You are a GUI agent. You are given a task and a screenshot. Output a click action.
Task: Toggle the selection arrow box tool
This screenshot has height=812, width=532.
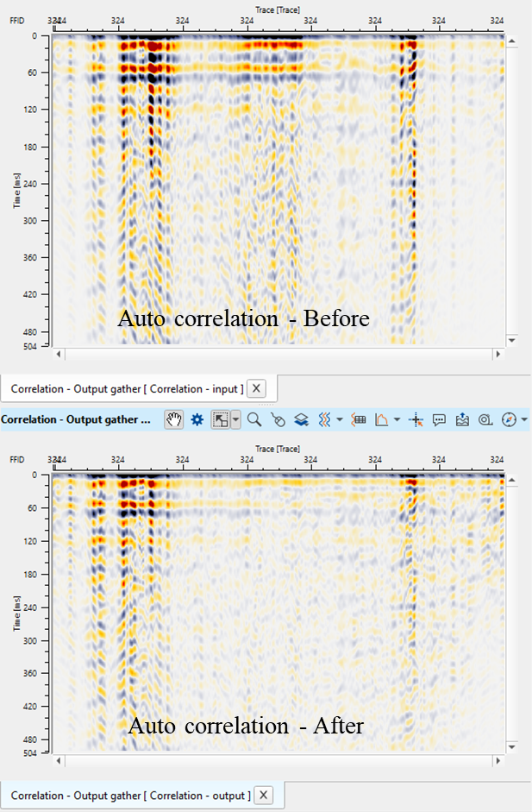pyautogui.click(x=221, y=419)
